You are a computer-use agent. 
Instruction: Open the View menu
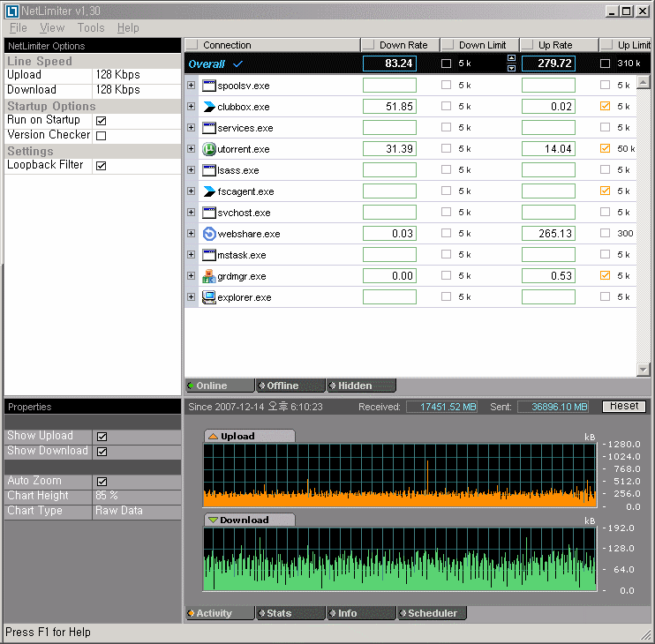coord(52,28)
